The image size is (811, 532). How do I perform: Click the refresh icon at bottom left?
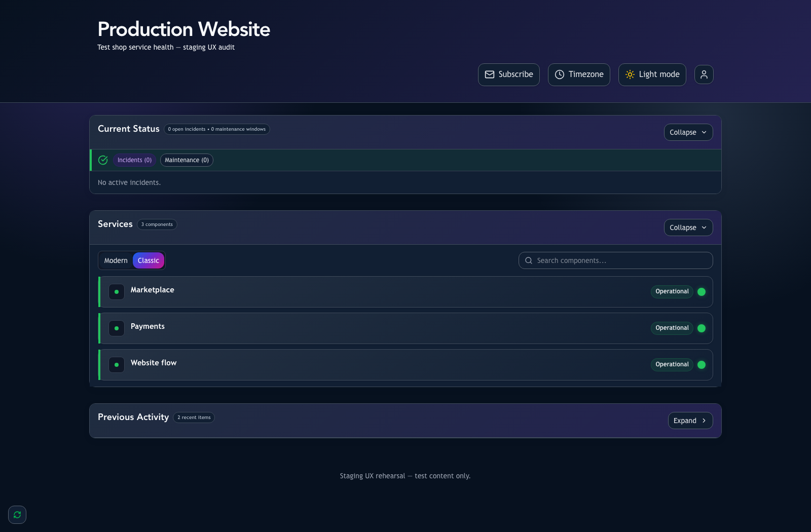click(x=17, y=515)
